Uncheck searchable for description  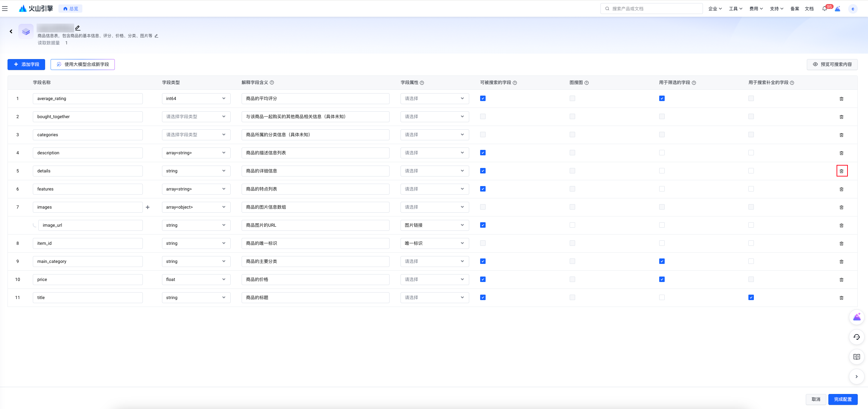tap(483, 153)
